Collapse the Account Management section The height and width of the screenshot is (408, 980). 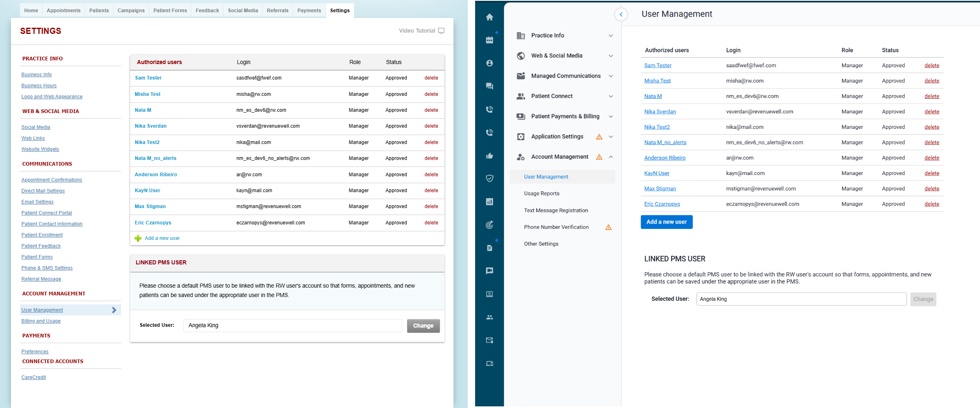[x=611, y=157]
